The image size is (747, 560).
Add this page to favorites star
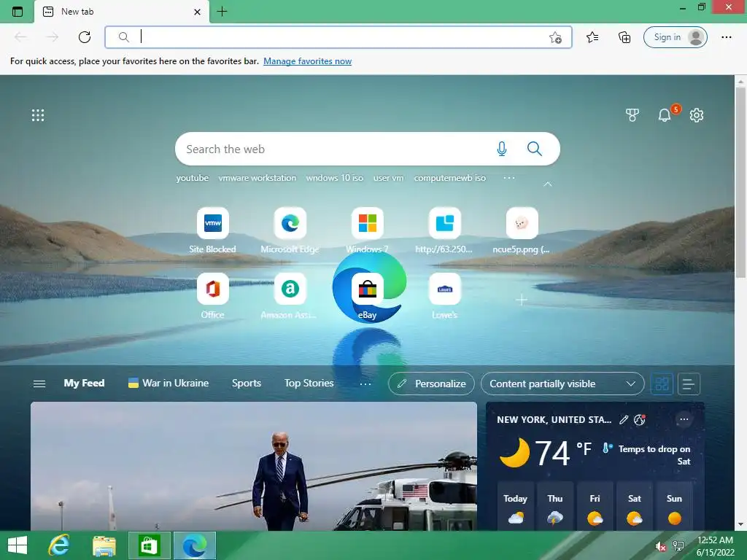click(x=555, y=37)
